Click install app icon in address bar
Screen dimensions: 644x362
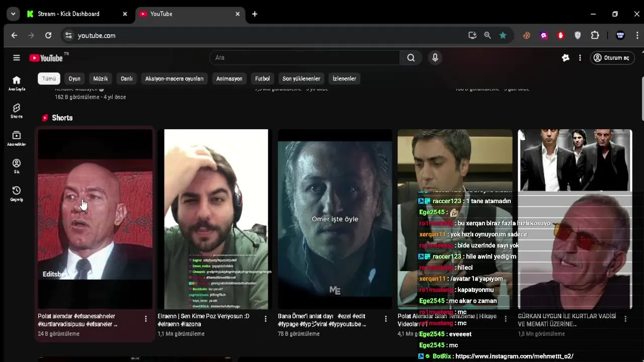coord(472,35)
